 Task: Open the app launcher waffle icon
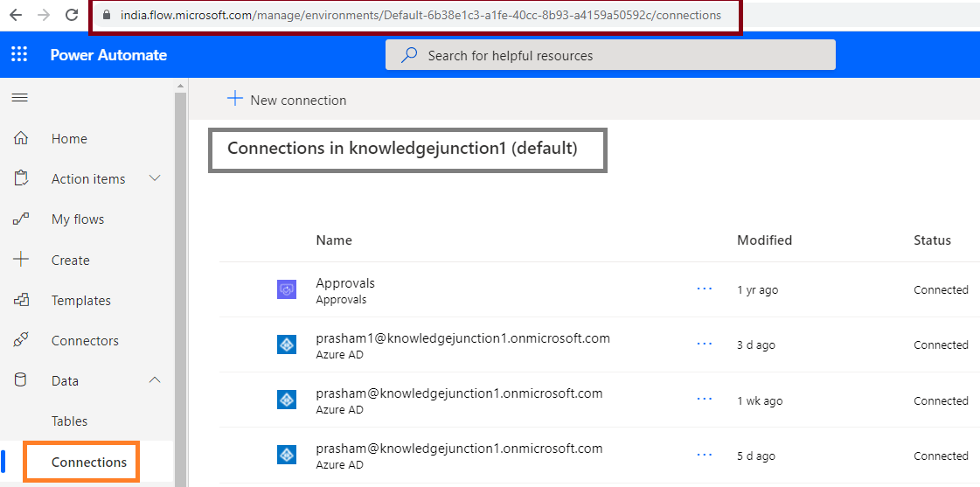19,55
